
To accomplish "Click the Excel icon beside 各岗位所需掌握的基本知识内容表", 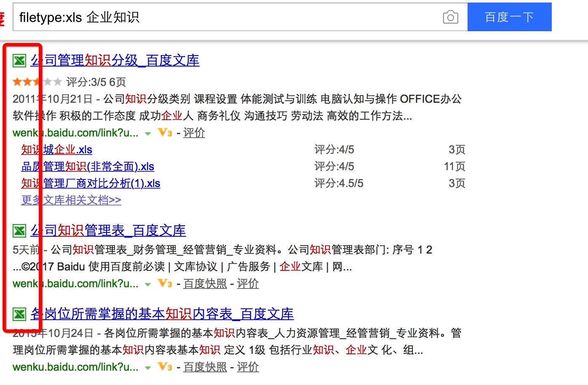I will 19,314.
